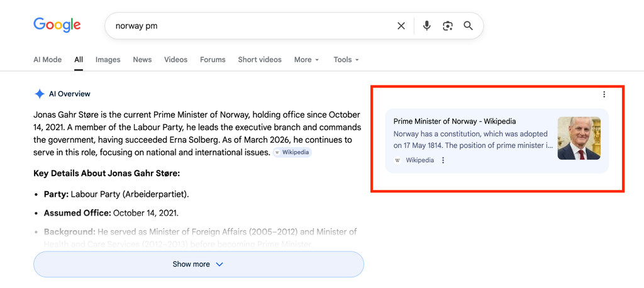Screen dimensions: 644x288
Task: Start voice search with microphone icon
Action: click(x=427, y=26)
